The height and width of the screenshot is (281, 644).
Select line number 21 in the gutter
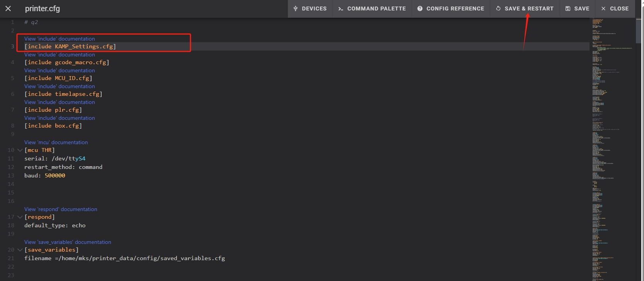point(11,258)
